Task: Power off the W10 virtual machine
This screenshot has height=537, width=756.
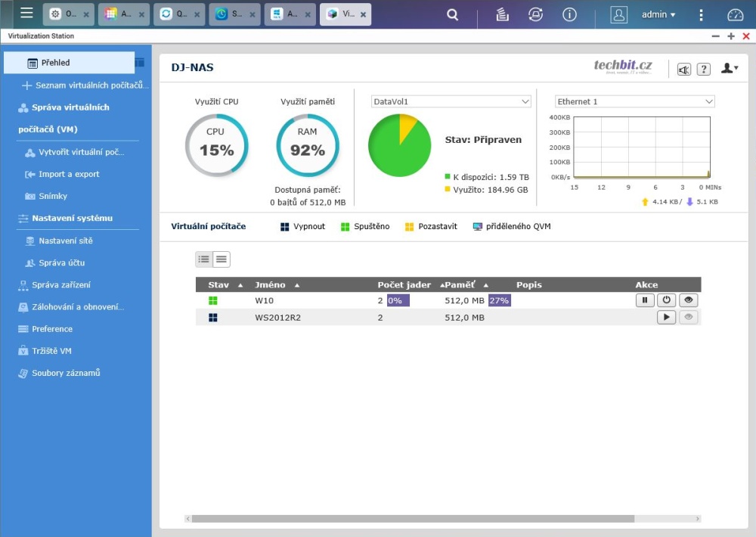Action: pyautogui.click(x=666, y=300)
